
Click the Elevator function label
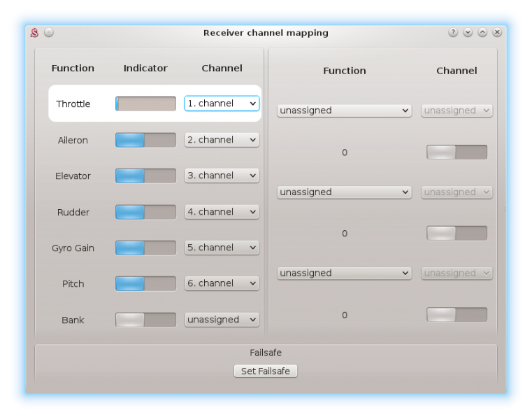[x=73, y=176]
